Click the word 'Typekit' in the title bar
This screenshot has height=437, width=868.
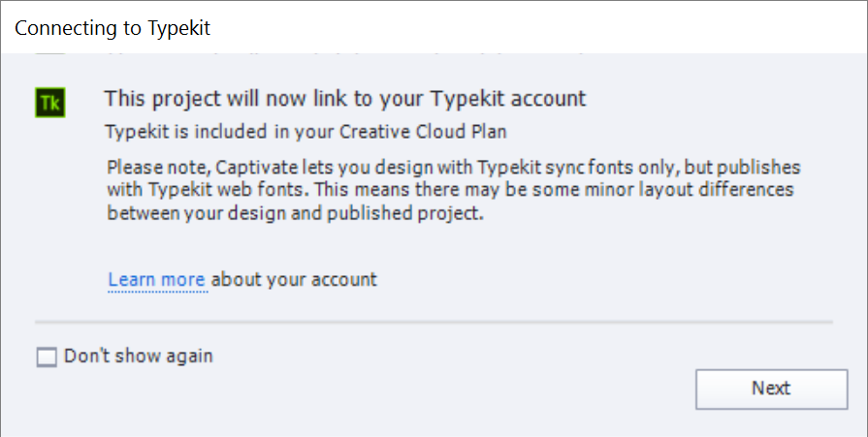(178, 28)
